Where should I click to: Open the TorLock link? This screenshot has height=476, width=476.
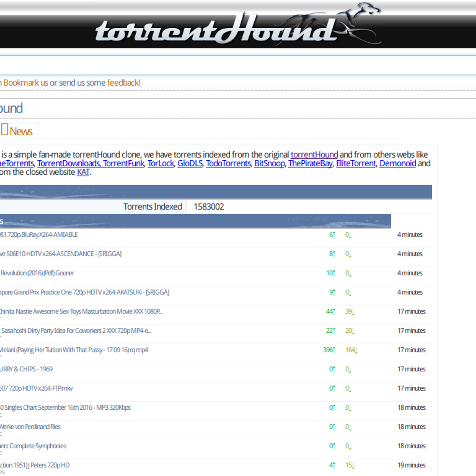(161, 163)
